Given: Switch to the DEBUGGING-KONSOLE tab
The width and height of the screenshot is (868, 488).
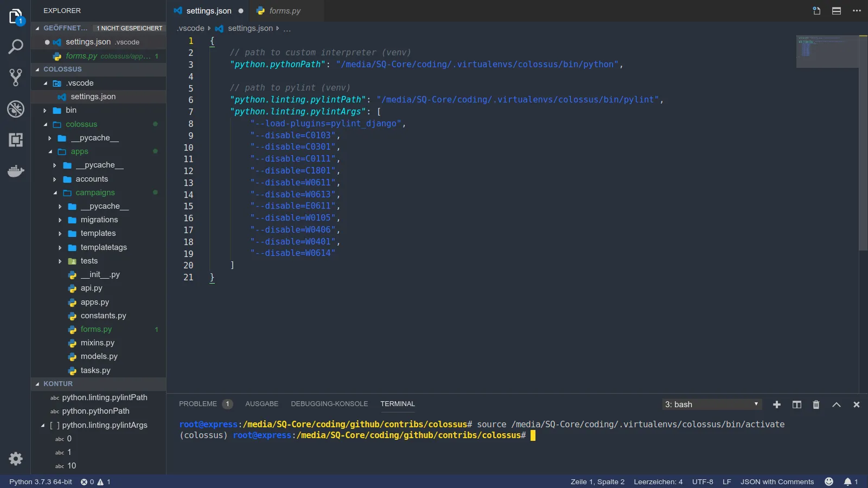Looking at the screenshot, I should 329,404.
